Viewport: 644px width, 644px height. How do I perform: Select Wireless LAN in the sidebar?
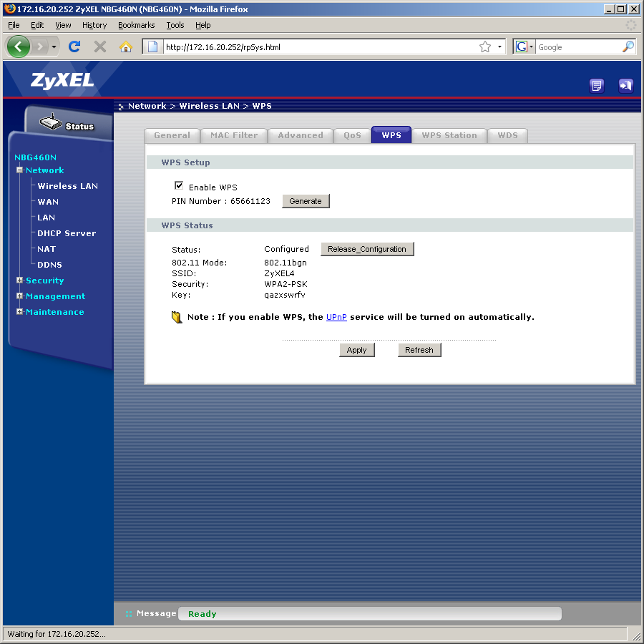(x=68, y=186)
